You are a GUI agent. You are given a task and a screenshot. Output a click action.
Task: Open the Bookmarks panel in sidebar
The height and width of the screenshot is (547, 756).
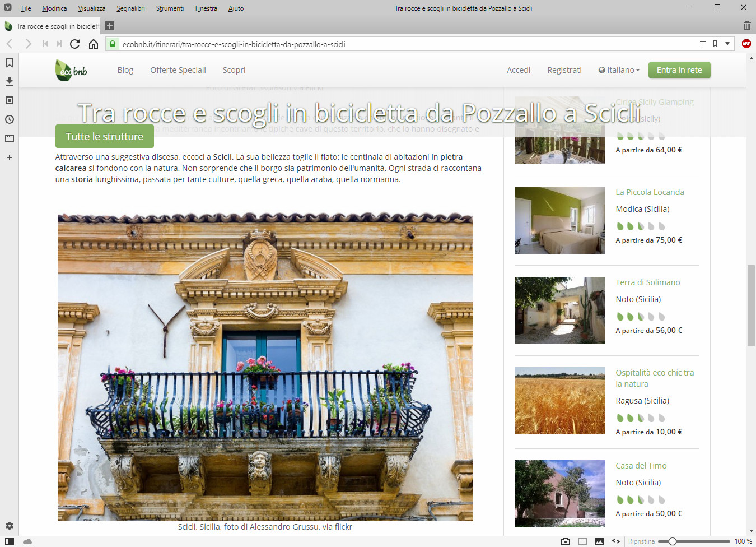point(10,63)
